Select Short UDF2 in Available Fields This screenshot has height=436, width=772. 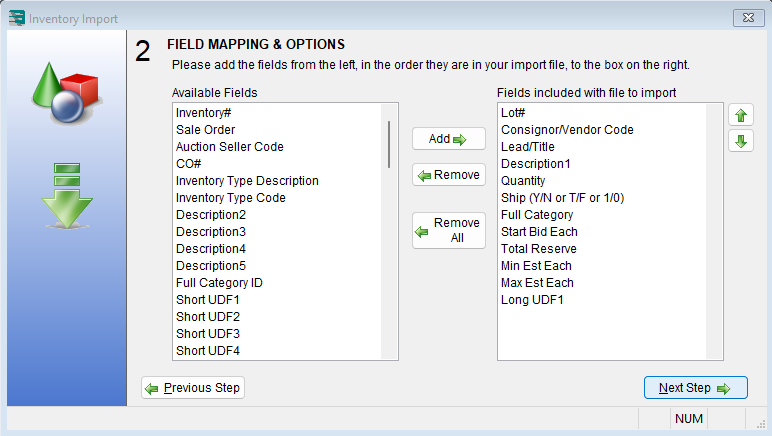[278, 316]
